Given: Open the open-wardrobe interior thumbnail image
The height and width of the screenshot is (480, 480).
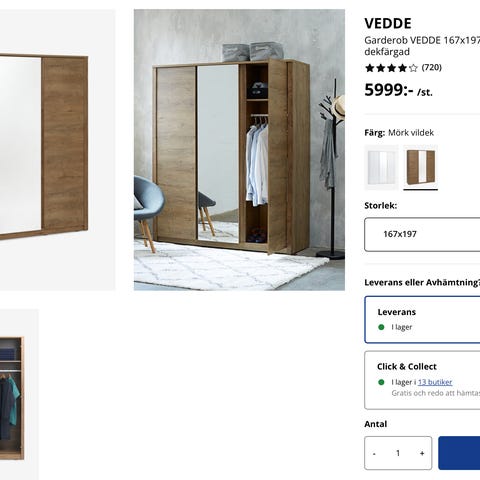Looking at the screenshot, I should 19,395.
